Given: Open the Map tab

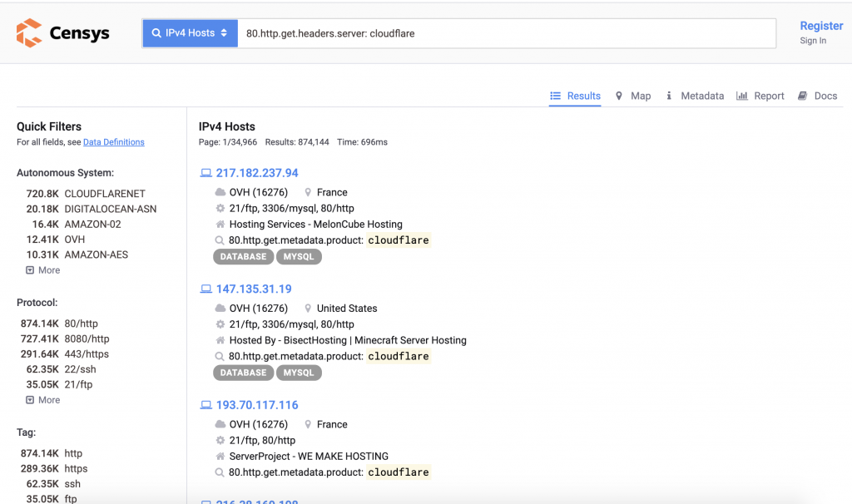Looking at the screenshot, I should [633, 96].
